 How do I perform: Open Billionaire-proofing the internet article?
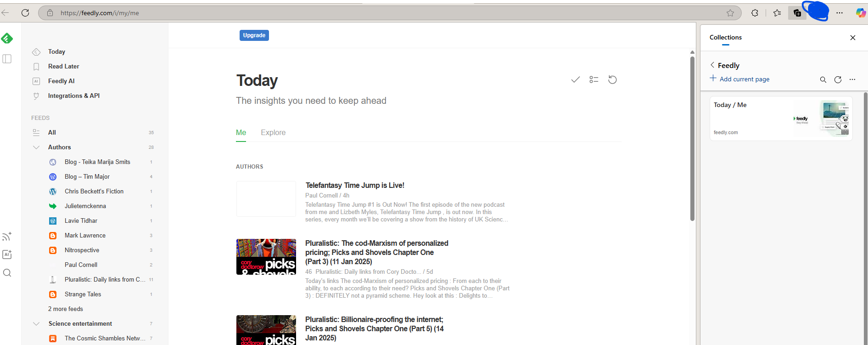click(x=375, y=329)
